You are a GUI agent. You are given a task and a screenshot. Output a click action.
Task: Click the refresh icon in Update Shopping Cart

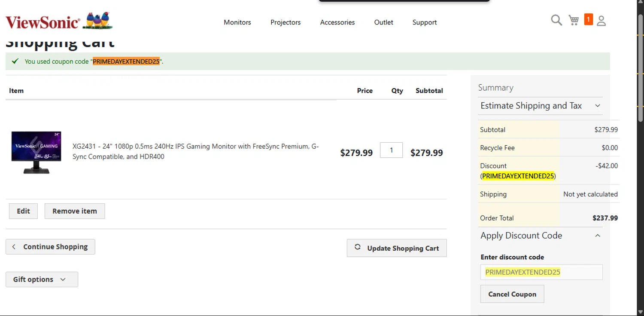click(x=357, y=247)
